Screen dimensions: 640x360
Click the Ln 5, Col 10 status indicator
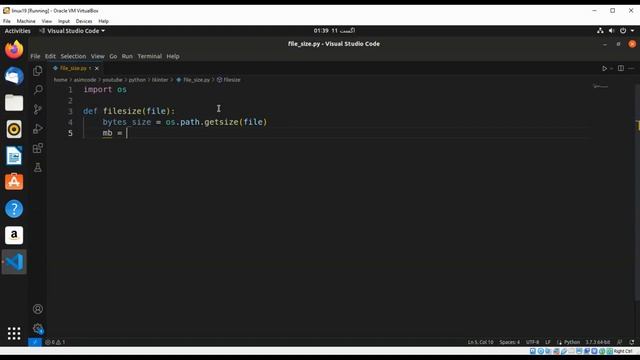(480, 342)
